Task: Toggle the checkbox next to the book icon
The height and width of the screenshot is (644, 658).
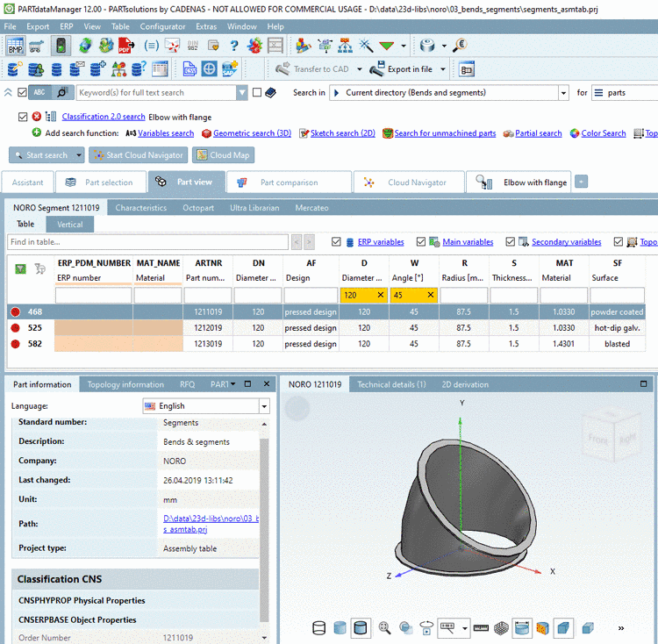Action: pyautogui.click(x=257, y=92)
